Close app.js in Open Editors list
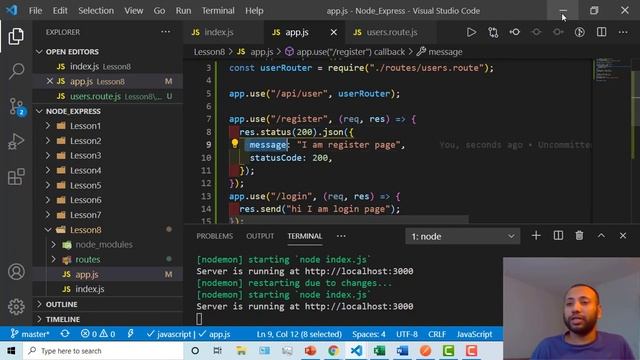 click(x=50, y=81)
